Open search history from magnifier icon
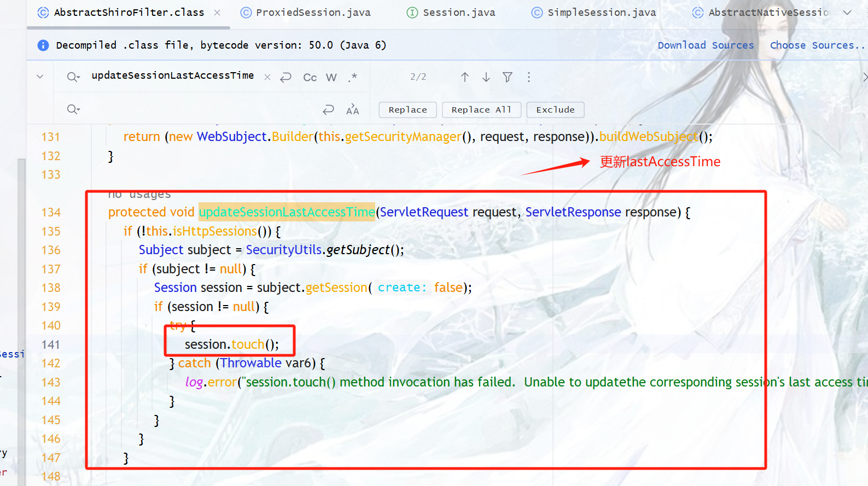868x486 pixels. tap(73, 77)
